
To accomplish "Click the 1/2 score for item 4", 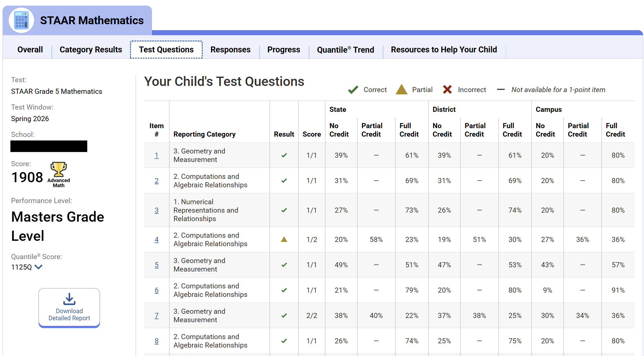I will 312,239.
